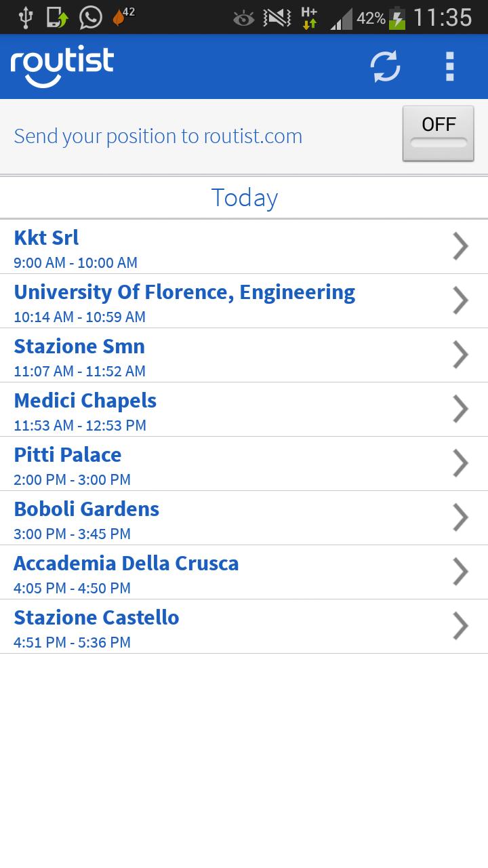Tap the Today header
Image resolution: width=488 pixels, height=868 pixels.
coord(244,197)
